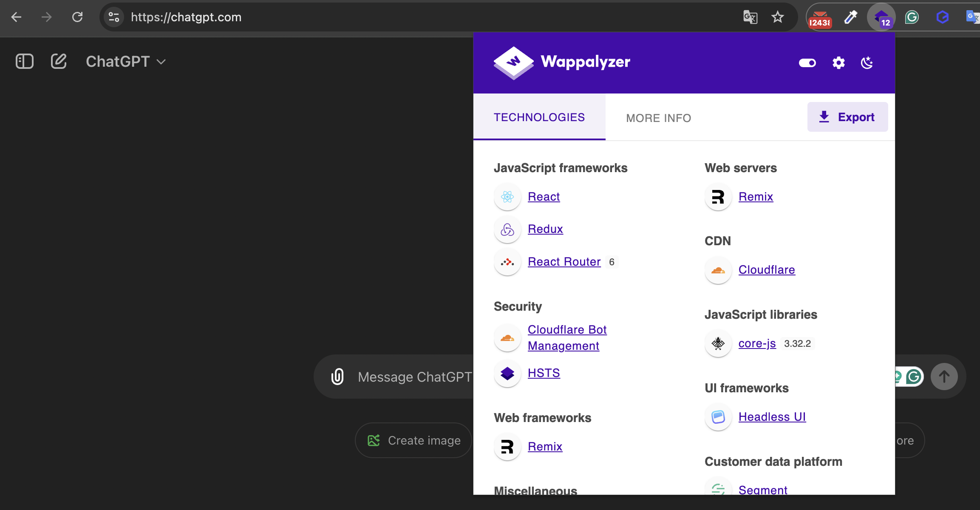Screen dimensions: 980x510
Task: Click the Wappalyzer extension toolbar icon
Action: [881, 17]
